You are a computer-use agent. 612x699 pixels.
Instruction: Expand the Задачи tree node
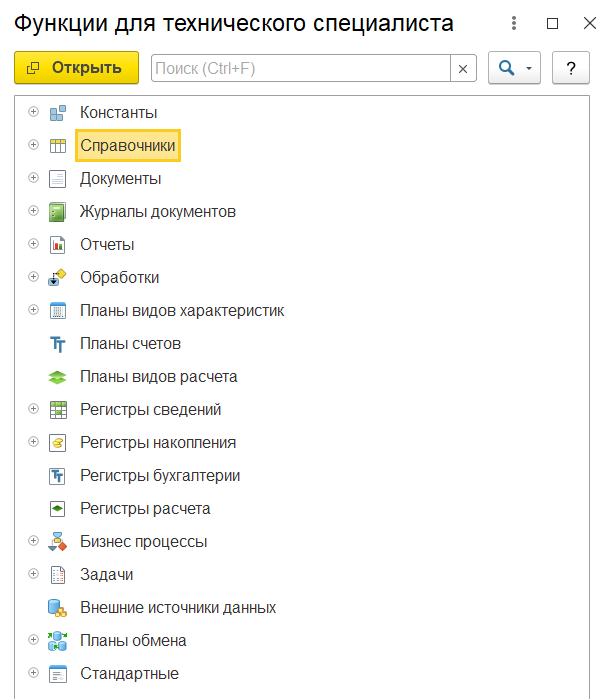[x=33, y=574]
